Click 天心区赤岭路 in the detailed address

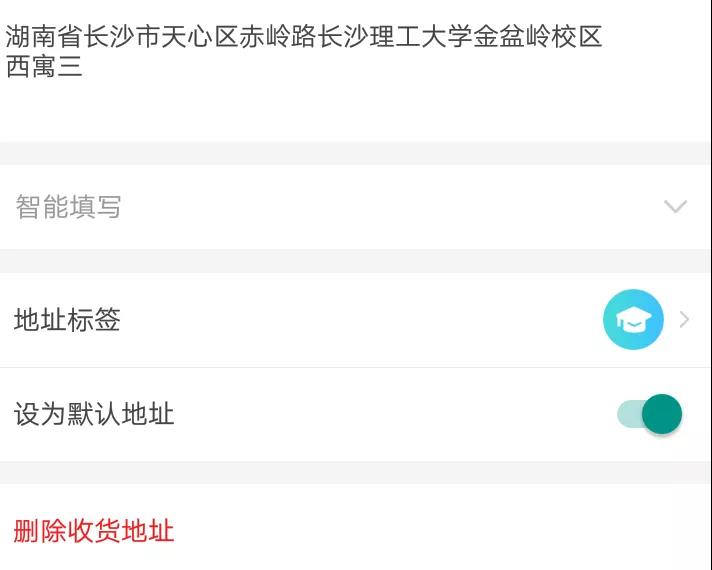point(252,38)
